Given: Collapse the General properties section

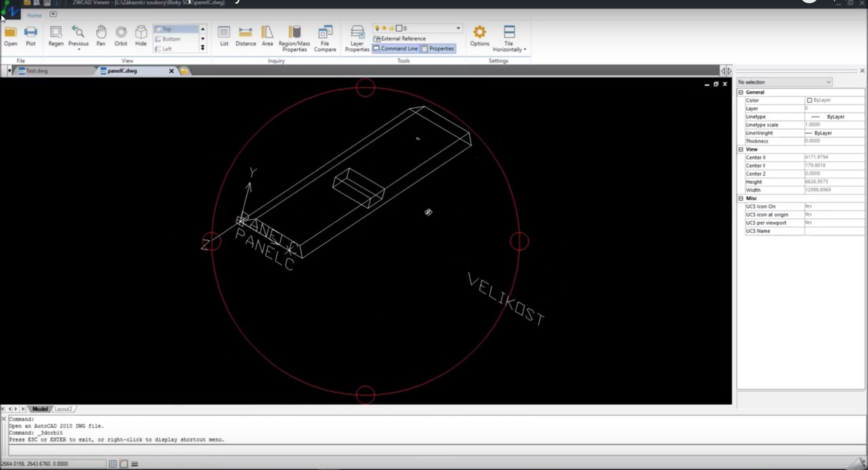Looking at the screenshot, I should tap(741, 92).
